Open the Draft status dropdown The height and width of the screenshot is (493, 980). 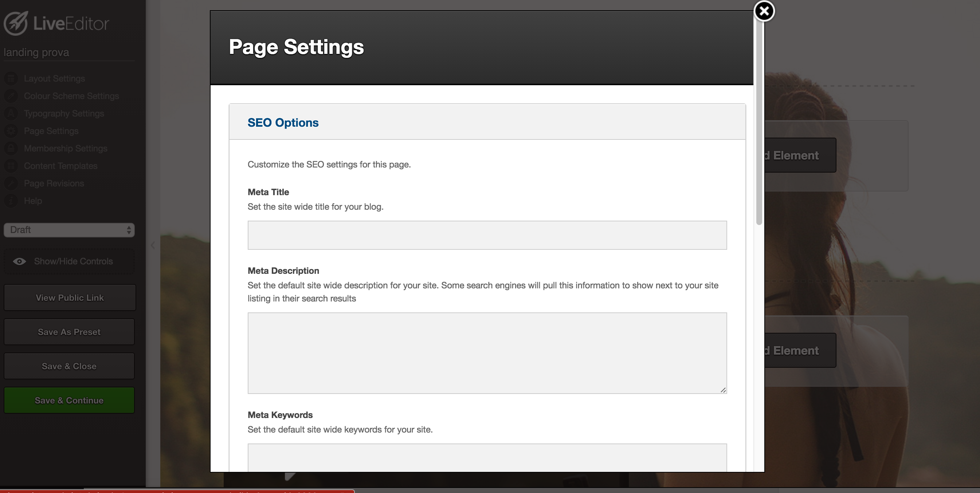pyautogui.click(x=69, y=230)
